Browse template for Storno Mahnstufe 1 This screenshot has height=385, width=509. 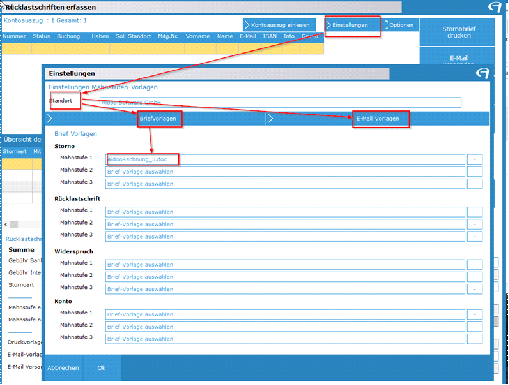click(475, 159)
